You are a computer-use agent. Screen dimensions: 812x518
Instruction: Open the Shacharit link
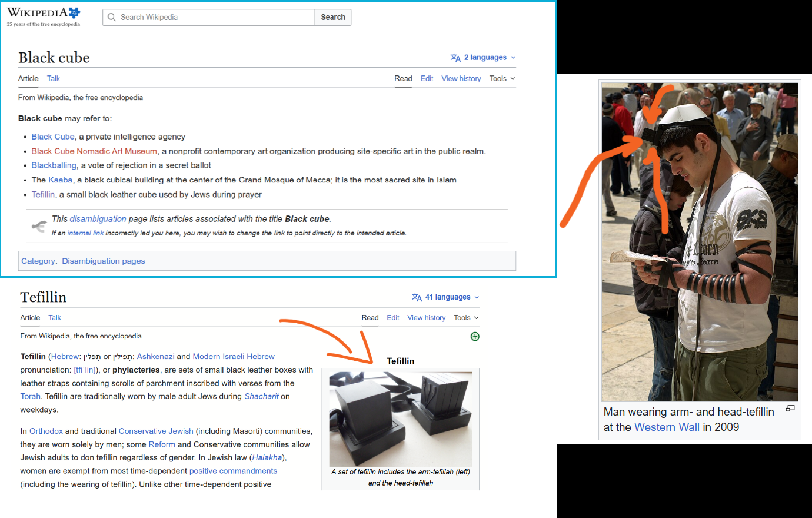pyautogui.click(x=261, y=397)
